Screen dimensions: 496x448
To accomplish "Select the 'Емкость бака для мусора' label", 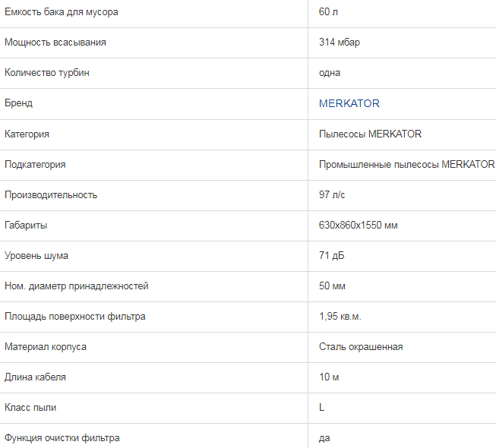I will [62, 12].
